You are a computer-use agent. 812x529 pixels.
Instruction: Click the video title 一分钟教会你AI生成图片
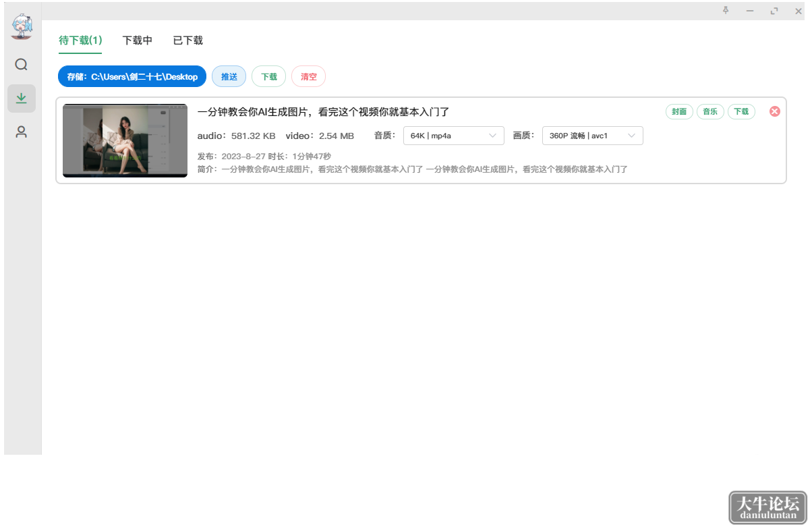tap(323, 112)
